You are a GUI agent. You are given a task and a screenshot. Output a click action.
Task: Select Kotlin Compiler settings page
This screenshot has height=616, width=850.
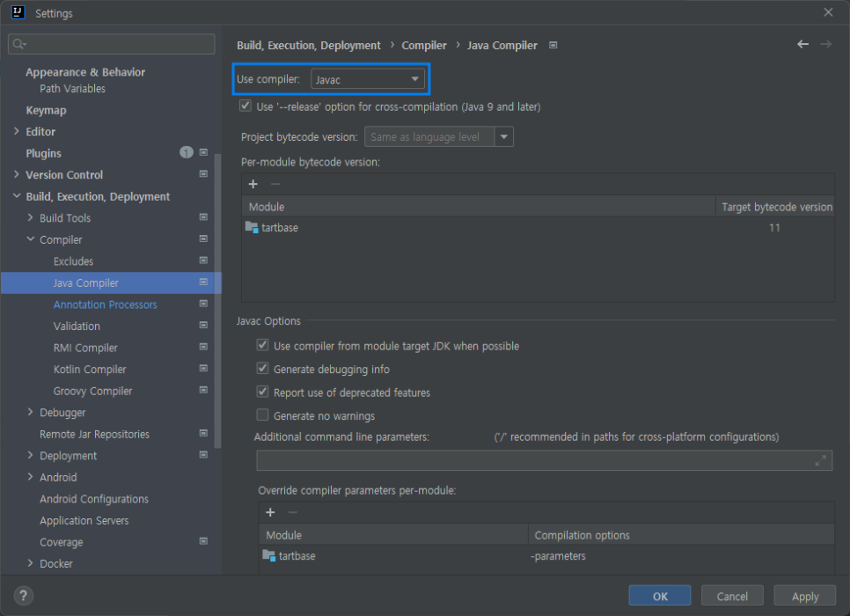[x=90, y=370]
